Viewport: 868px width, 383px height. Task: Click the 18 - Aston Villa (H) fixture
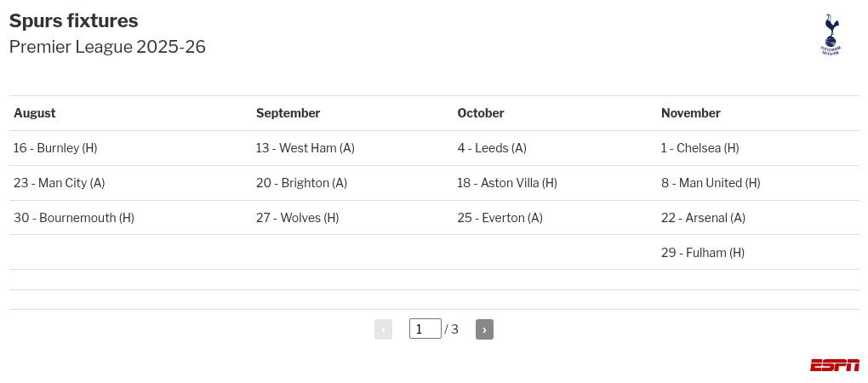click(507, 183)
